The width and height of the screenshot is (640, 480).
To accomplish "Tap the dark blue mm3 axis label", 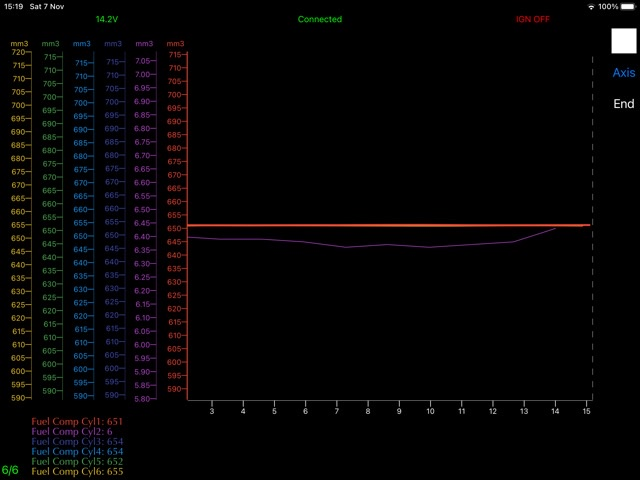I will click(113, 44).
